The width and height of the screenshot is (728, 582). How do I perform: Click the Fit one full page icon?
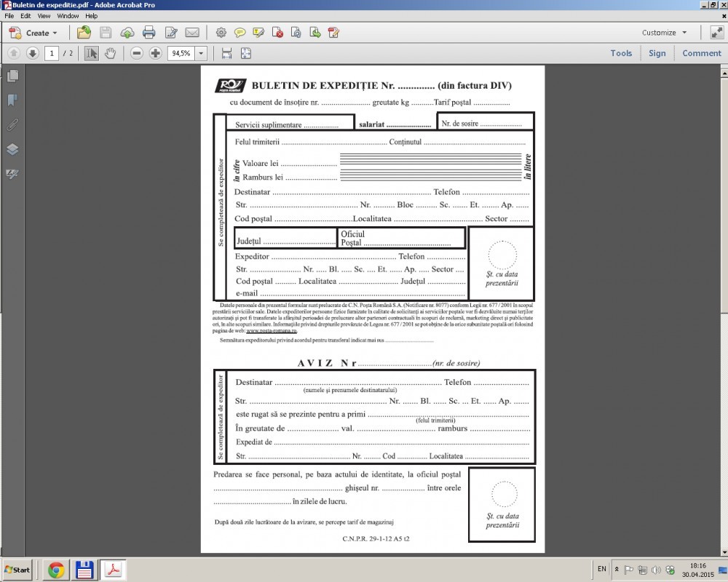(x=246, y=53)
